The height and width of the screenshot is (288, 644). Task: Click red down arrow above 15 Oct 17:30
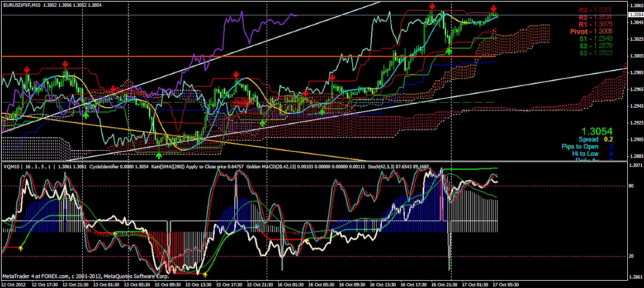pyautogui.click(x=236, y=74)
